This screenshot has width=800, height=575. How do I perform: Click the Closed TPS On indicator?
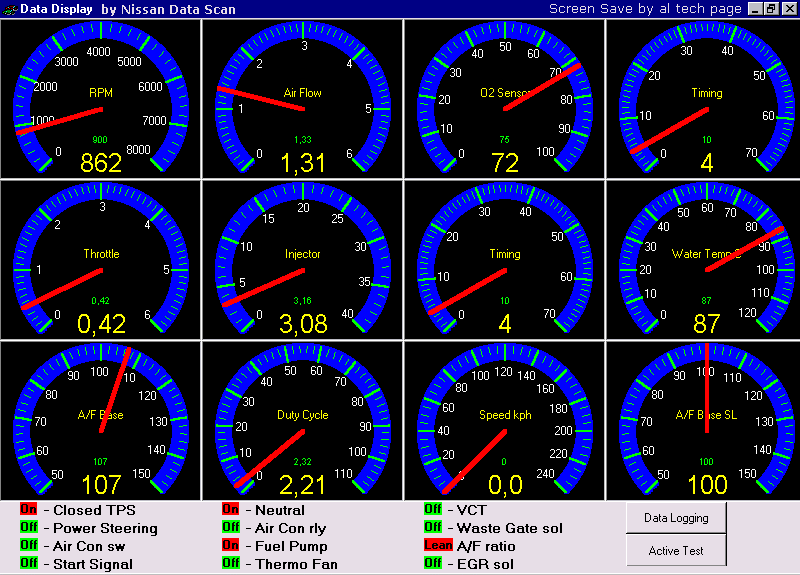tap(29, 510)
